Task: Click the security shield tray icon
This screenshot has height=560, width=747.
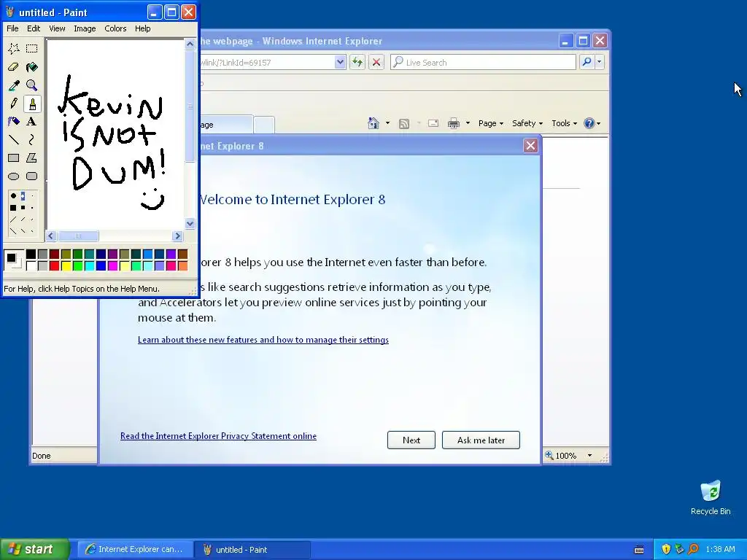Action: [666, 549]
